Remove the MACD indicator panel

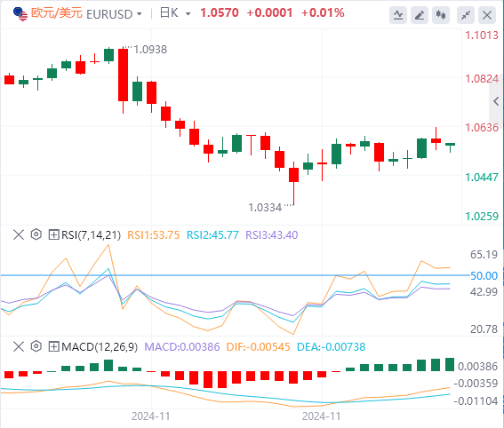pyautogui.click(x=19, y=347)
